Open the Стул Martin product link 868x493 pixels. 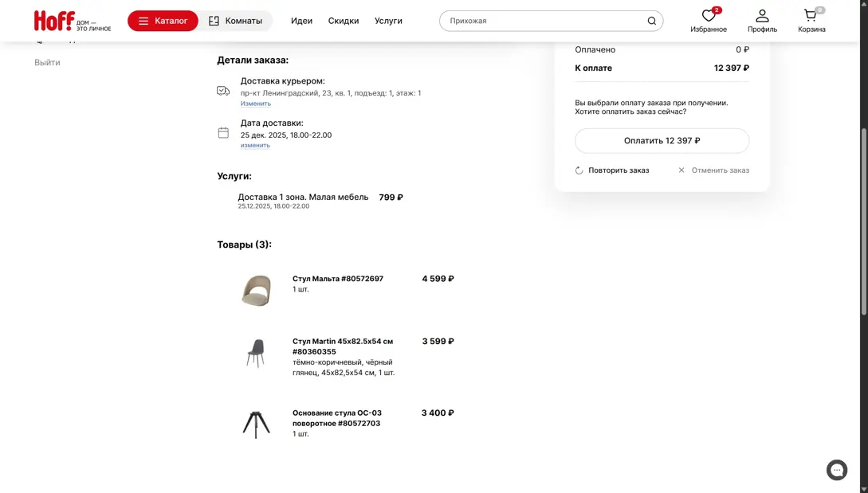pos(342,346)
